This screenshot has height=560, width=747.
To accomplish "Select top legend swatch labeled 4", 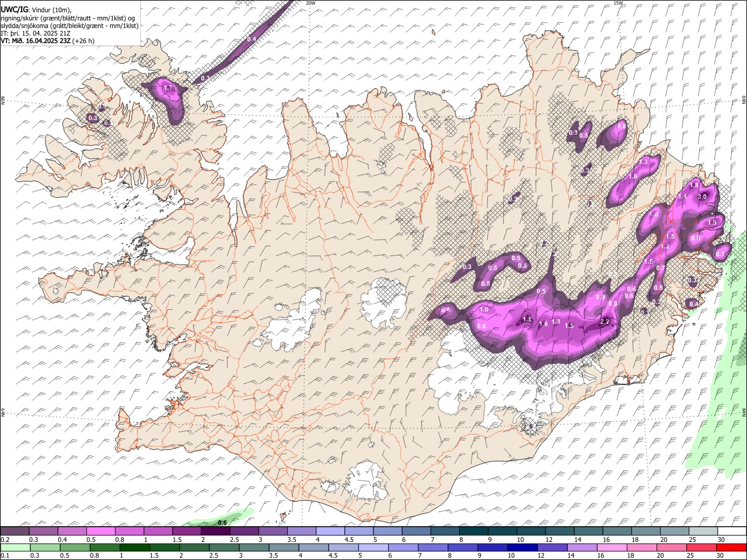I will [330, 531].
